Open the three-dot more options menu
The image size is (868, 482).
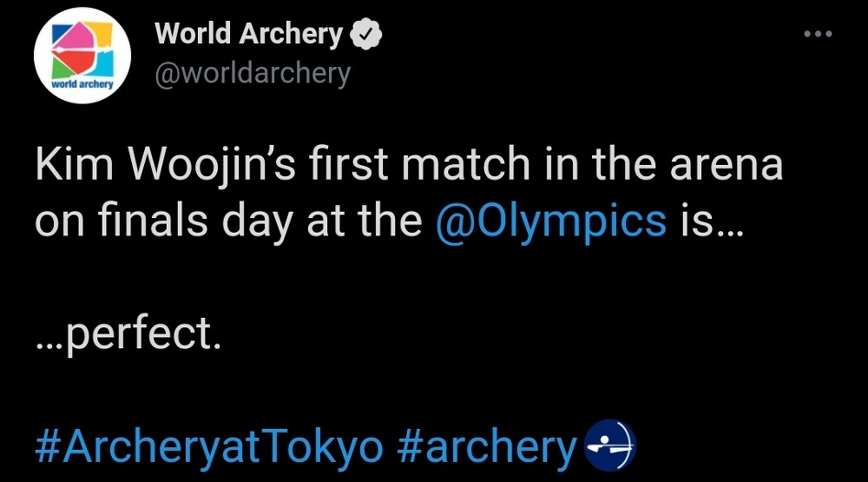click(x=818, y=35)
